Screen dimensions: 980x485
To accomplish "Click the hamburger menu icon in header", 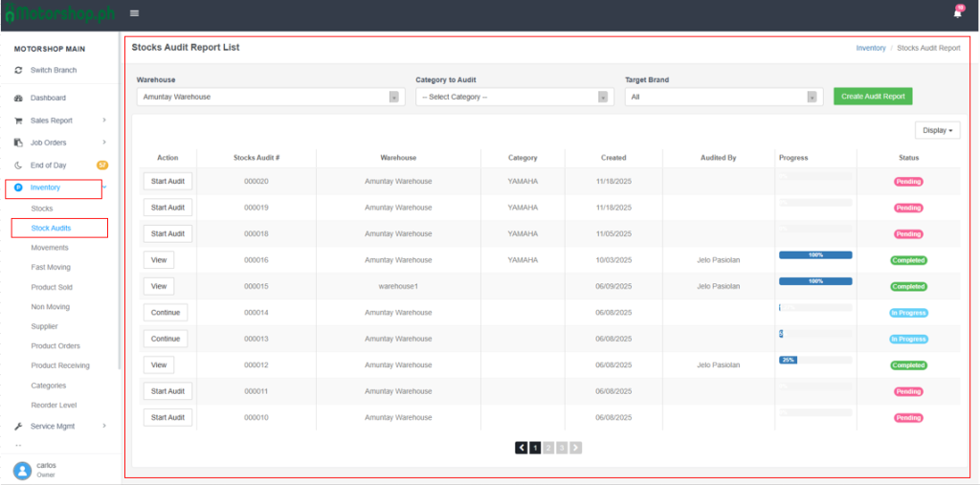I will [134, 12].
